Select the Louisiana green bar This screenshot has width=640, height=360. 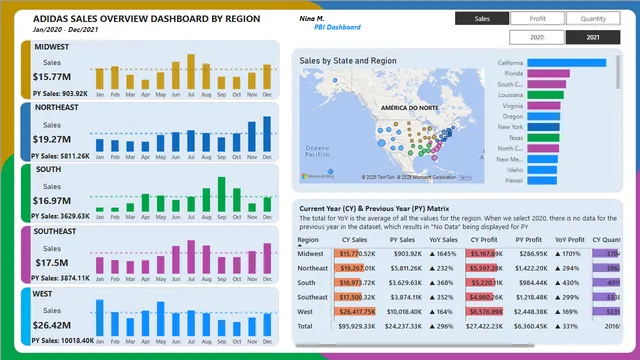tap(545, 95)
